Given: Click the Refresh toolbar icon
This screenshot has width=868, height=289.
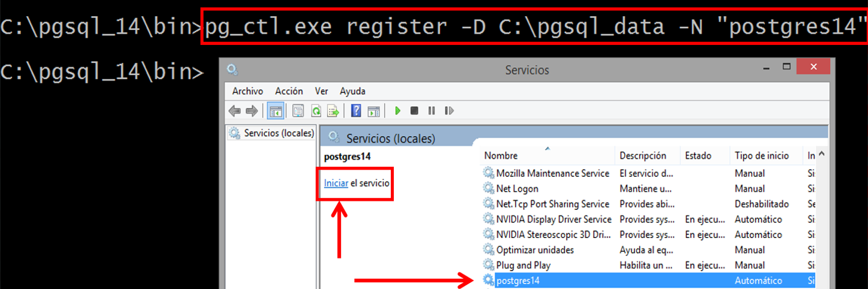Looking at the screenshot, I should [316, 110].
